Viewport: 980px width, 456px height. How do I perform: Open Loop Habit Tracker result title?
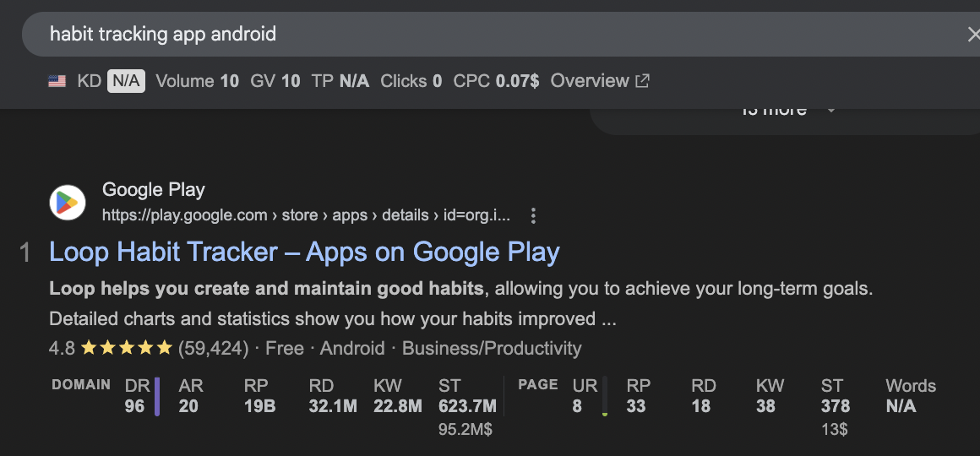pos(304,252)
